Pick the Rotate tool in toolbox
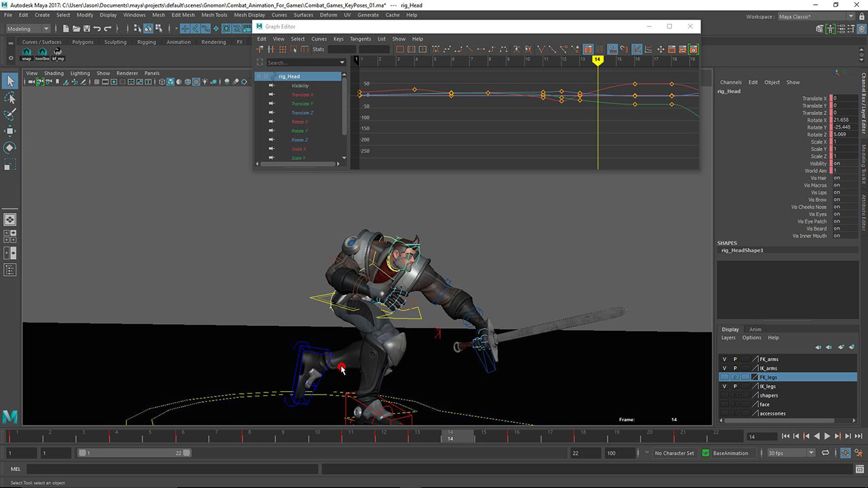The height and width of the screenshot is (488, 868). pos(10,148)
